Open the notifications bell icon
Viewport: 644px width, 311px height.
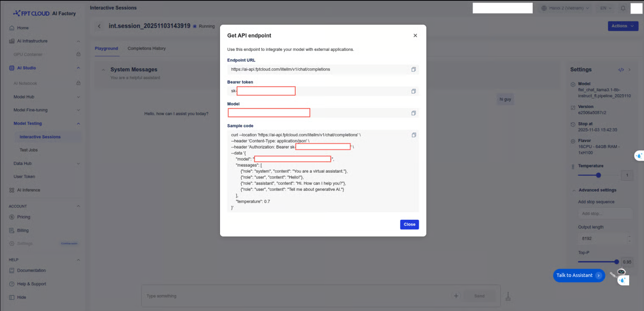(x=623, y=8)
